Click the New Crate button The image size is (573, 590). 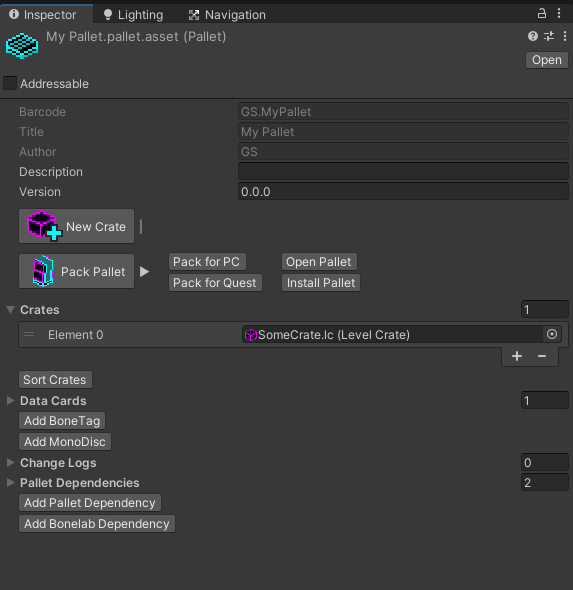[x=76, y=226]
